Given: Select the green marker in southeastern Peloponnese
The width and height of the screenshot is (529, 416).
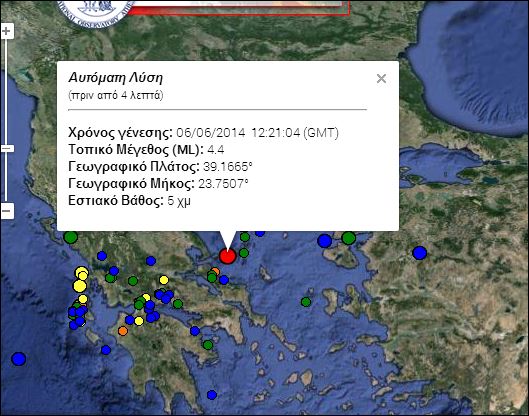Looking at the screenshot, I should coord(208,345).
